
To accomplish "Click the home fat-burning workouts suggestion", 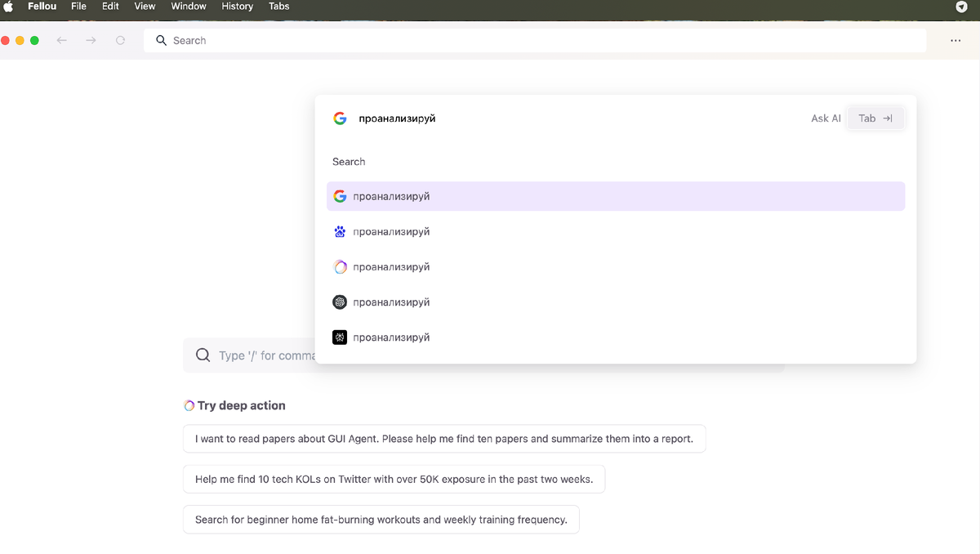I will 381,520.
